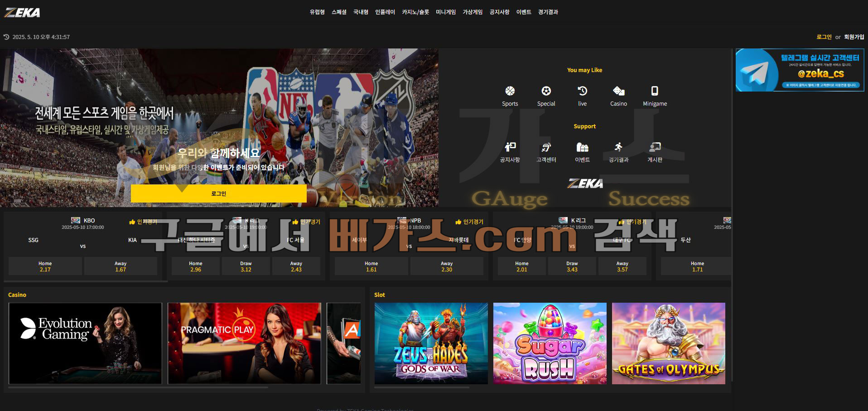Click the Slot list horizontal scrollbar

422,387
